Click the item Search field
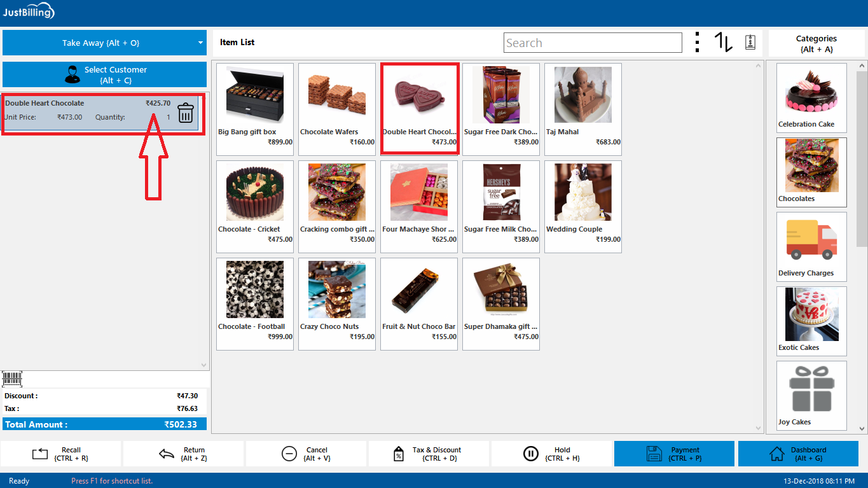Image resolution: width=868 pixels, height=488 pixels. pos(593,43)
